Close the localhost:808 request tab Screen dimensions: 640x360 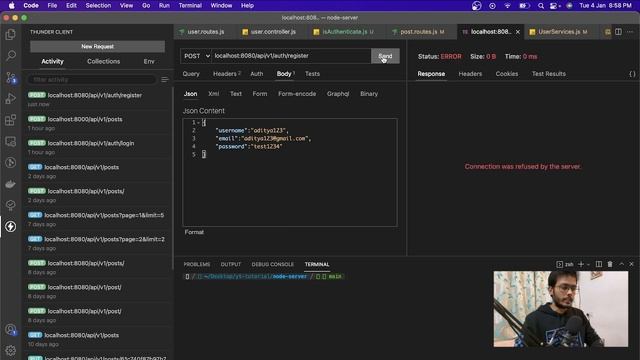click(x=518, y=32)
